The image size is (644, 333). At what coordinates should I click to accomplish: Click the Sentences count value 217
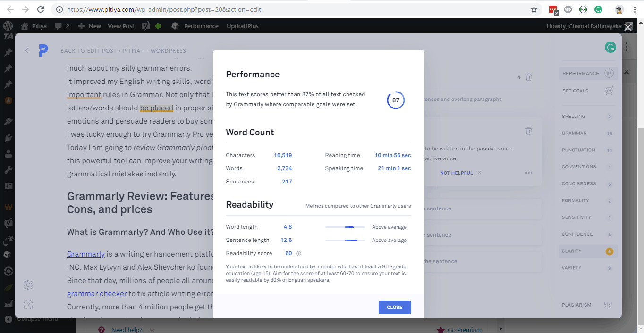[287, 182]
